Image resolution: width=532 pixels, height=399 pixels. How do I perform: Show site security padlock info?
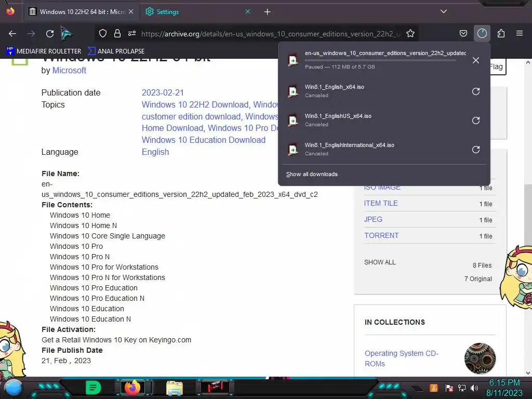(x=117, y=33)
